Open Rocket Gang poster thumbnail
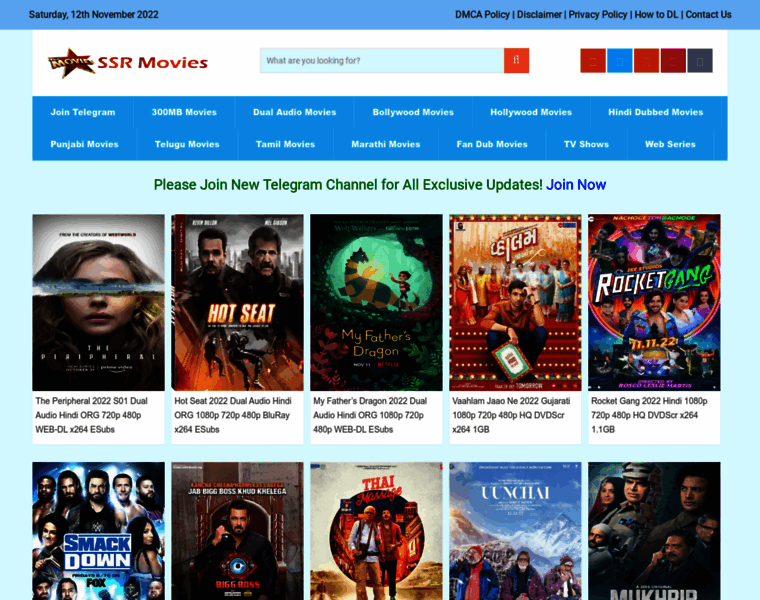 (654, 302)
